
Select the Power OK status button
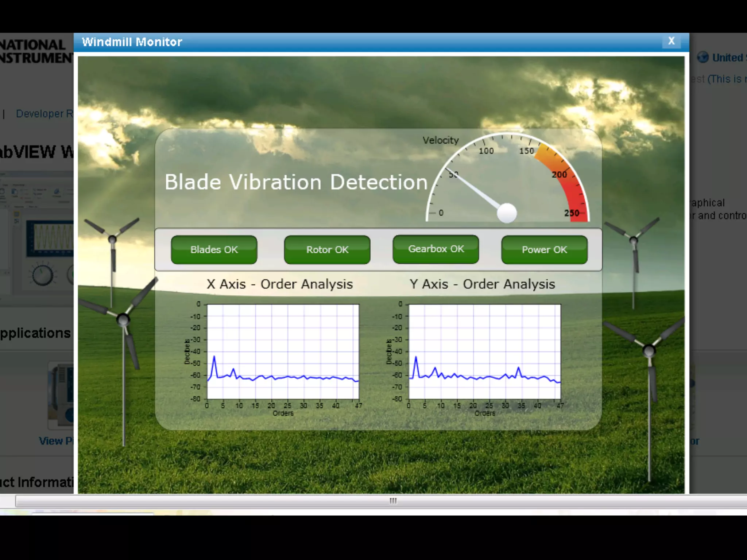[x=544, y=250]
